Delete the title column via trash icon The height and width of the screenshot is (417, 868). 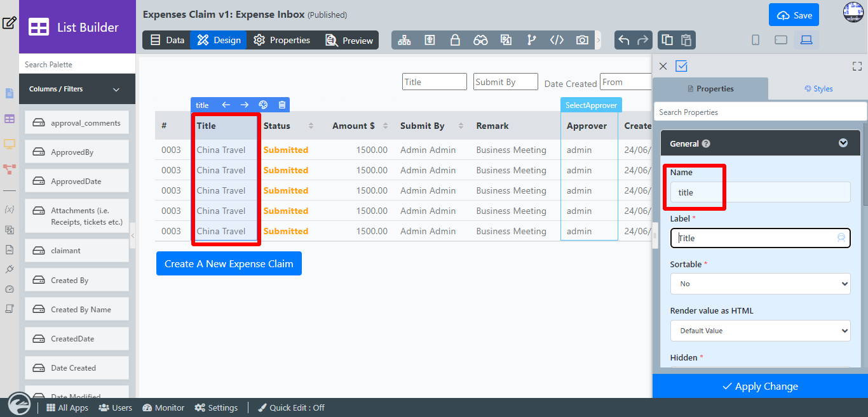[282, 105]
